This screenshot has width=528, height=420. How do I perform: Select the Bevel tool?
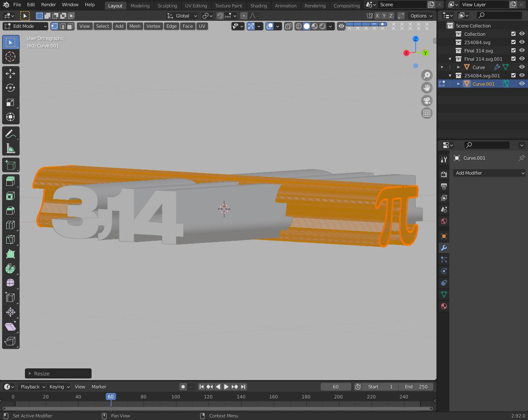10,210
